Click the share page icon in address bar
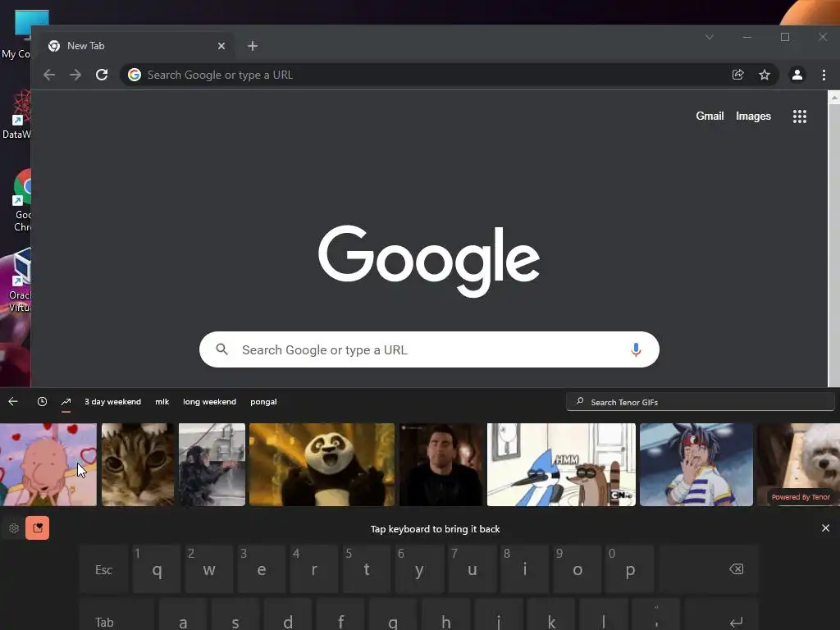This screenshot has width=840, height=630. 738,75
